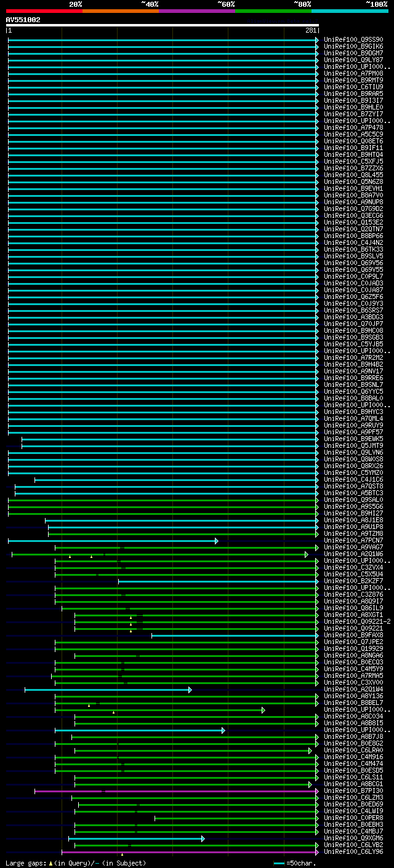Click the UniRef100_B6TK33 hit name
Image resolution: width=394 pixels, height=868 pixels.
coord(353,250)
